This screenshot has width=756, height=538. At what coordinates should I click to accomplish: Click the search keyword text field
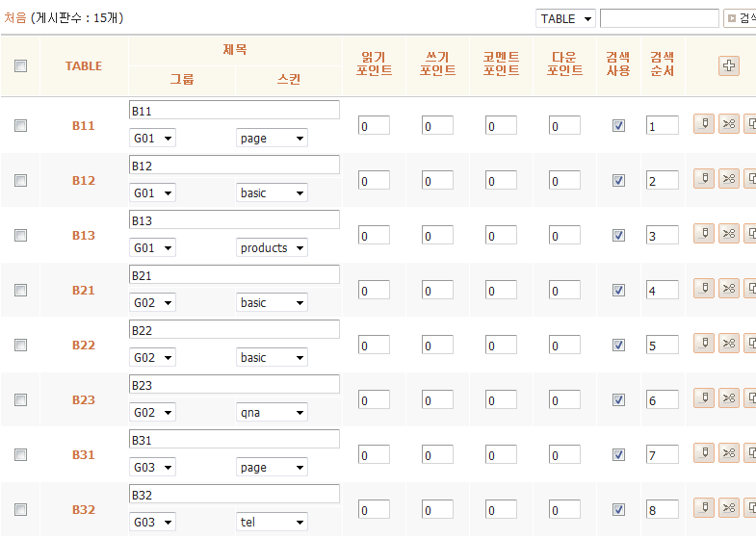[x=659, y=18]
